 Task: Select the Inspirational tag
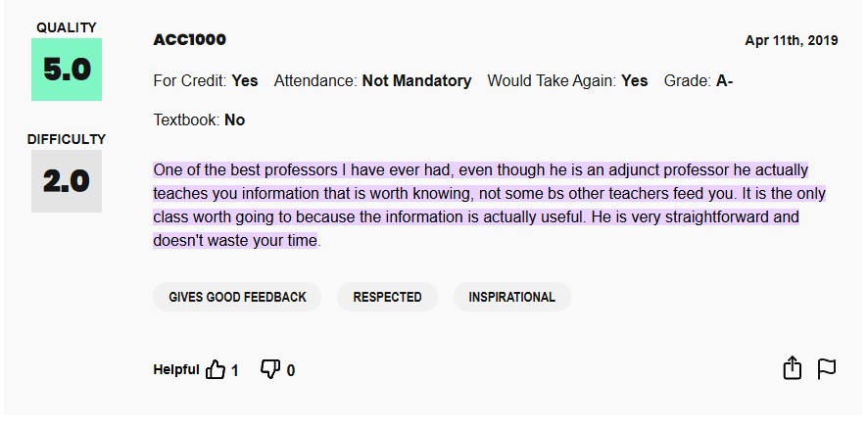[511, 297]
